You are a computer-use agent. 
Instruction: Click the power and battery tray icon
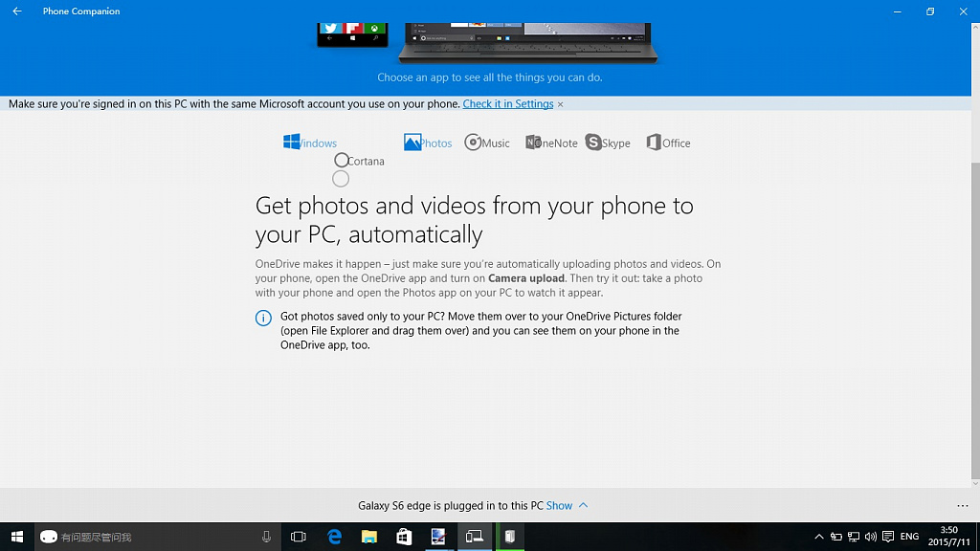(836, 537)
